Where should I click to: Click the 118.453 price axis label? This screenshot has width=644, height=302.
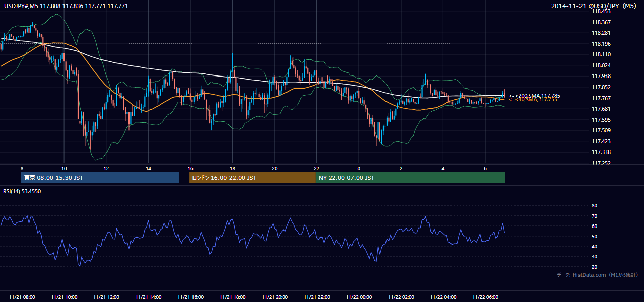pos(601,11)
